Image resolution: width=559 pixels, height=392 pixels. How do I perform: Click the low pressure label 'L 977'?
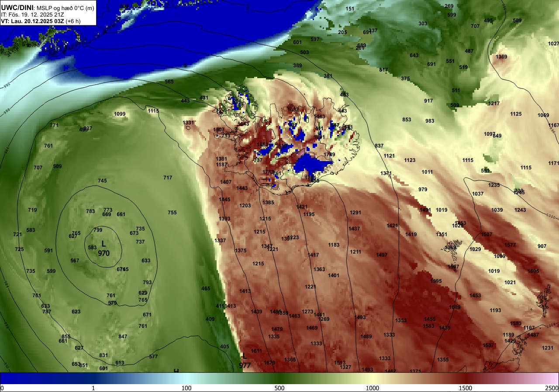(x=245, y=361)
